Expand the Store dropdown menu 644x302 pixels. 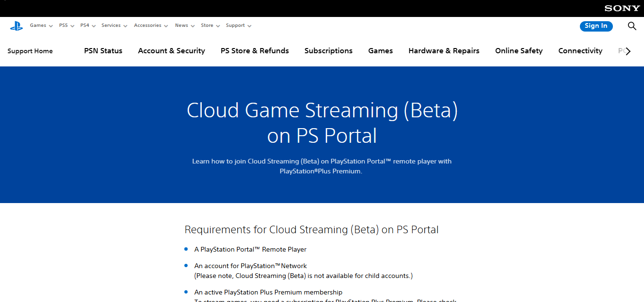pos(210,25)
